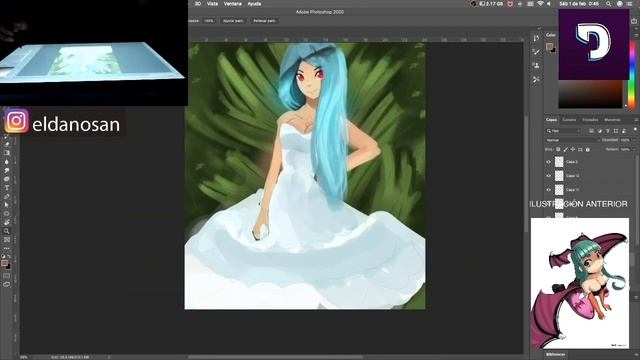Open Color panel options menu
Image resolution: width=640 pixels, height=360 pixels.
point(636,35)
